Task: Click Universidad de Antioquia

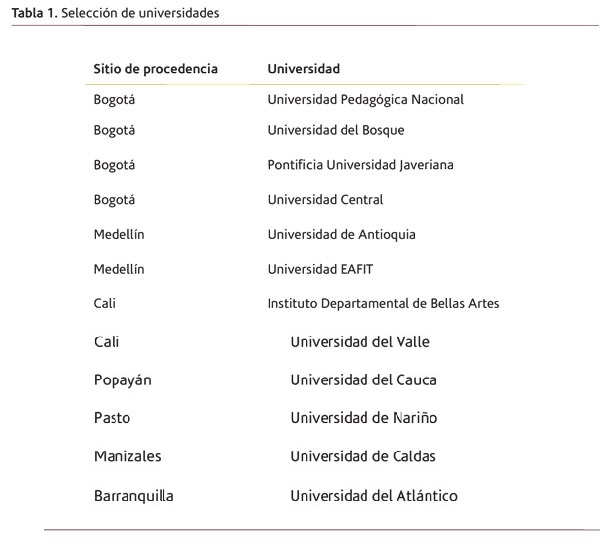Action: coord(341,235)
